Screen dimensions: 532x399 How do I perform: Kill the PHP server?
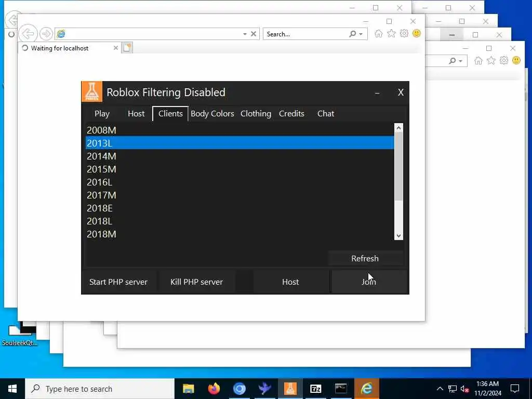coord(197,282)
